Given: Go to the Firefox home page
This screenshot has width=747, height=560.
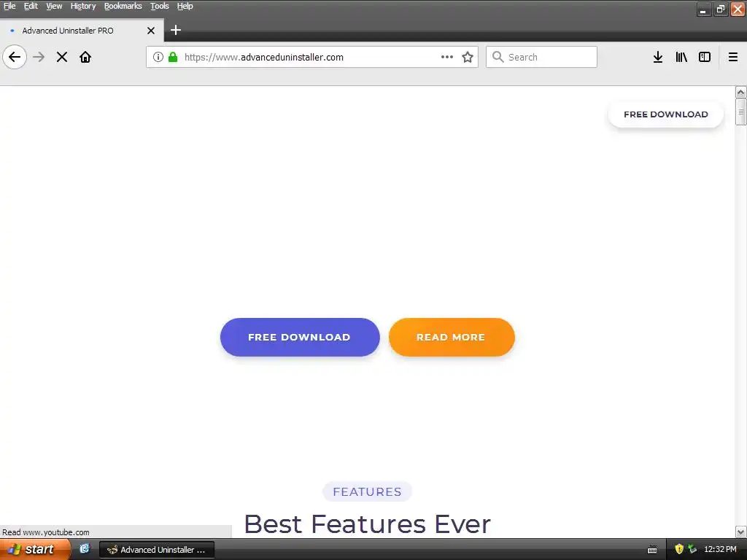Looking at the screenshot, I should tap(85, 57).
